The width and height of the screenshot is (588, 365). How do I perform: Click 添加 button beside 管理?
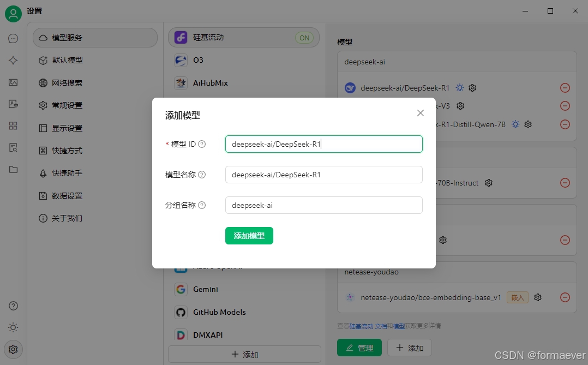point(410,348)
